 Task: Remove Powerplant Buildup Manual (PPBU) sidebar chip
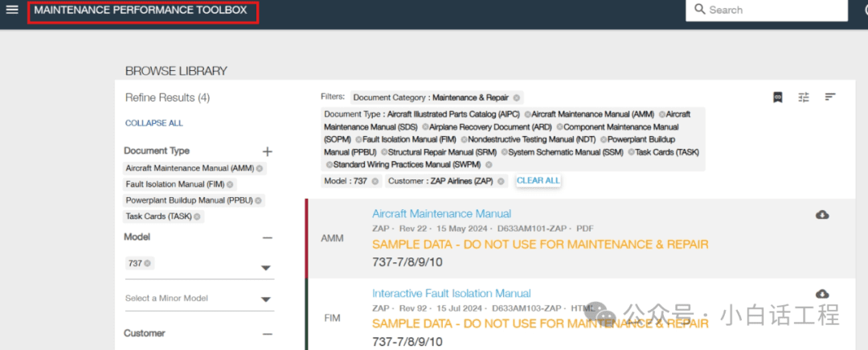pos(259,200)
